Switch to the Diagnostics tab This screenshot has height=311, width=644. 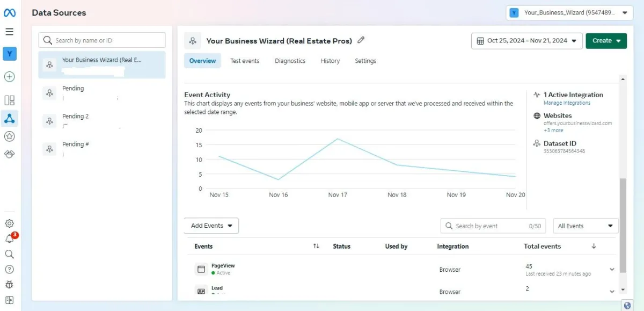point(290,61)
